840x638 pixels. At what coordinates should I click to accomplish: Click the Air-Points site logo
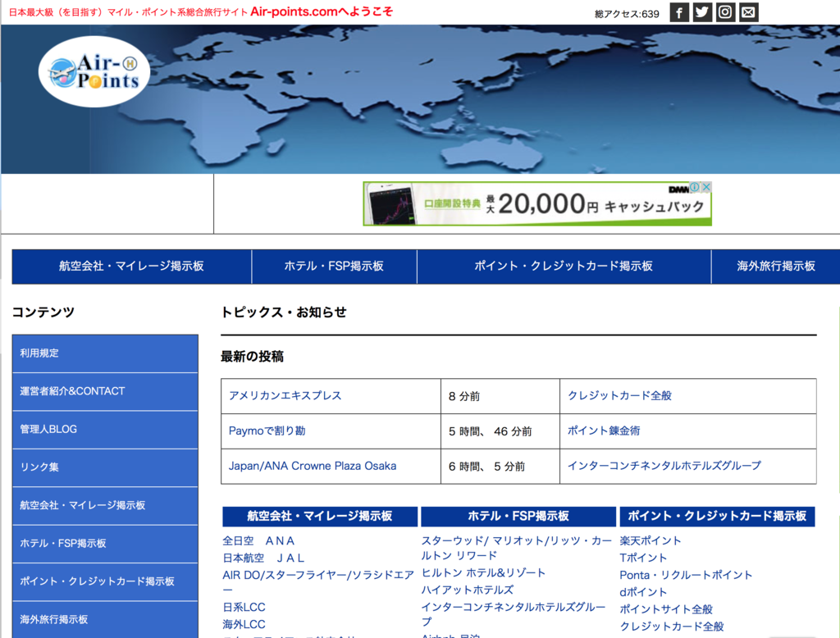(x=93, y=72)
